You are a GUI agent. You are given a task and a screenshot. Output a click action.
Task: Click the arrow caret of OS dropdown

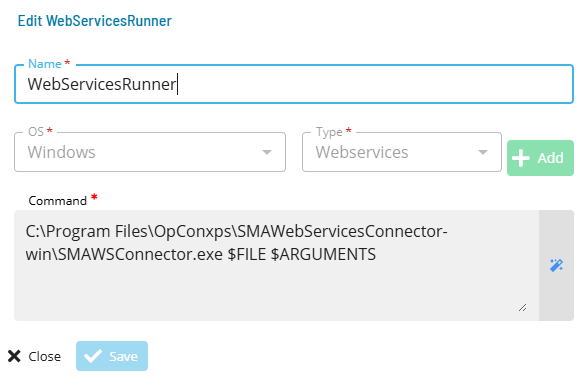coord(267,152)
